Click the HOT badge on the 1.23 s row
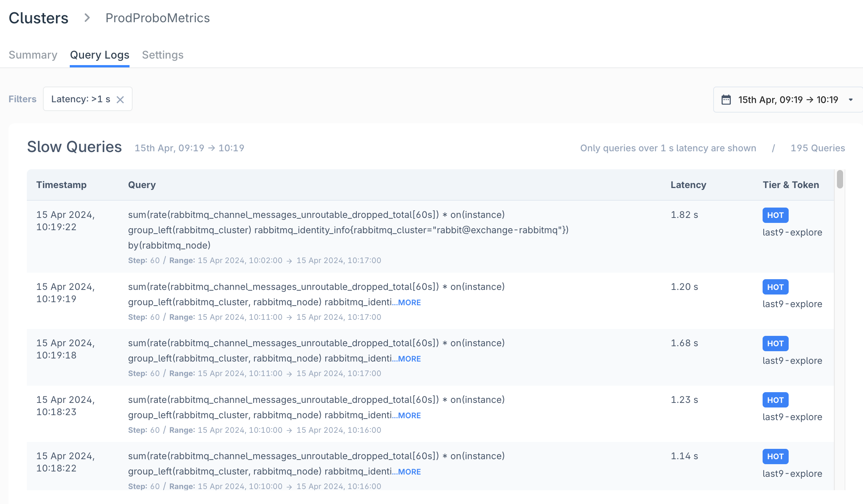 click(x=775, y=400)
